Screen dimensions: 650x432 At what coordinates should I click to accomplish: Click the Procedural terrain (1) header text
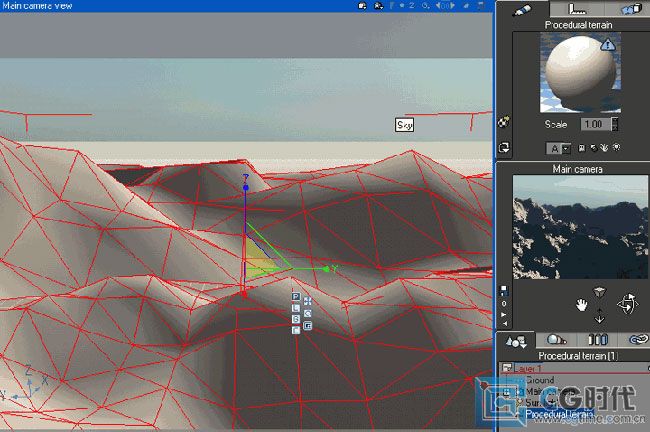click(x=578, y=356)
